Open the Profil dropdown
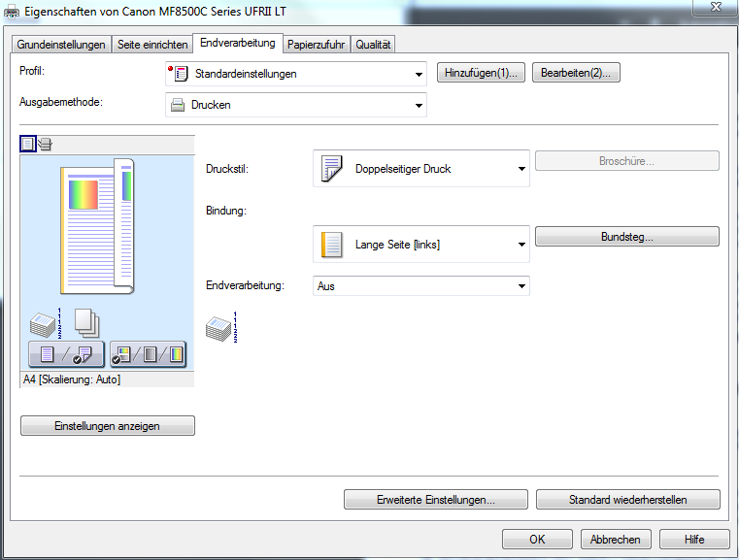The height and width of the screenshot is (560, 739). click(296, 74)
